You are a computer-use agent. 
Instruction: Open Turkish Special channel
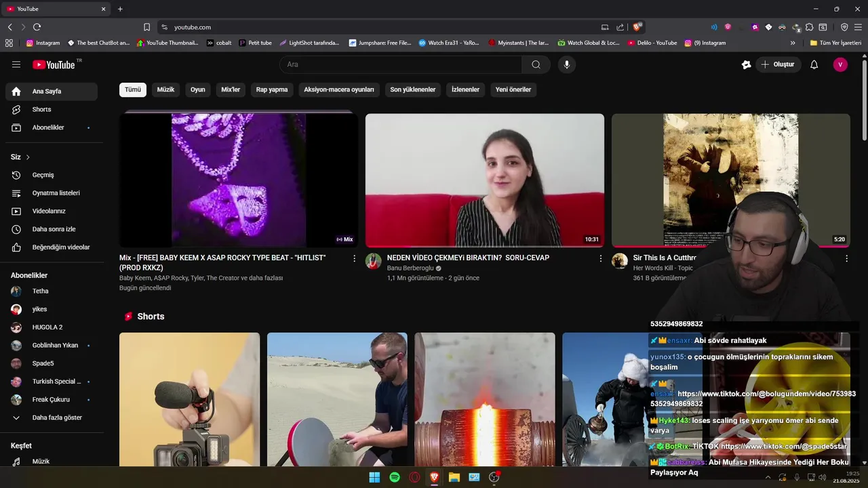tap(52, 382)
